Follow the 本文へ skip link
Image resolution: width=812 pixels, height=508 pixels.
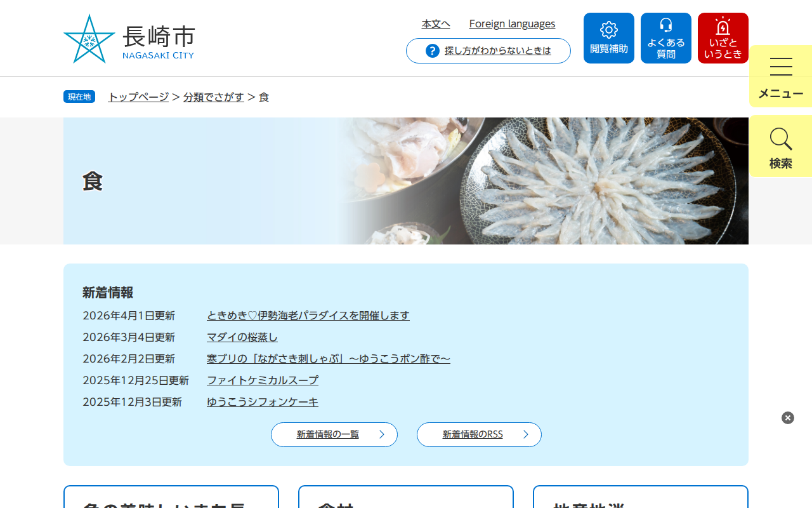(x=436, y=24)
